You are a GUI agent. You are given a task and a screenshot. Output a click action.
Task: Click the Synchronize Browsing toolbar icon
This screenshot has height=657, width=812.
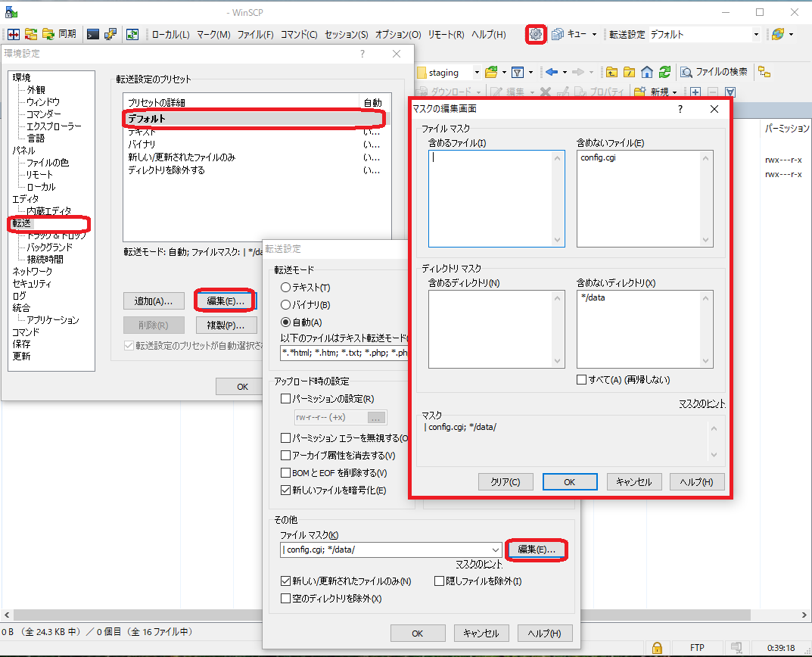pos(31,34)
